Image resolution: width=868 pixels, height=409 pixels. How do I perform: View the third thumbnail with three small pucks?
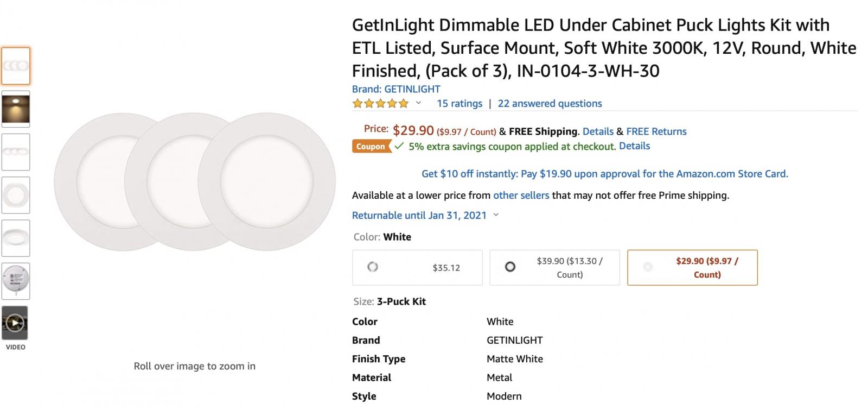[16, 152]
